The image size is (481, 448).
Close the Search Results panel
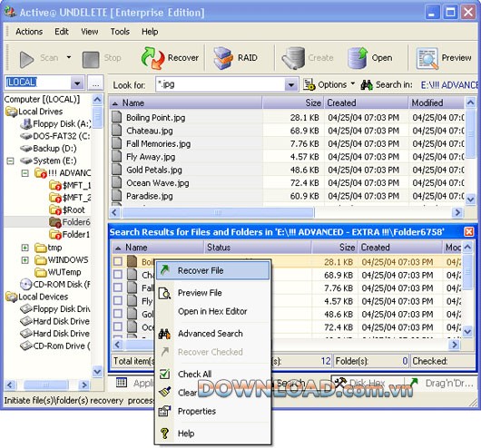[468, 232]
